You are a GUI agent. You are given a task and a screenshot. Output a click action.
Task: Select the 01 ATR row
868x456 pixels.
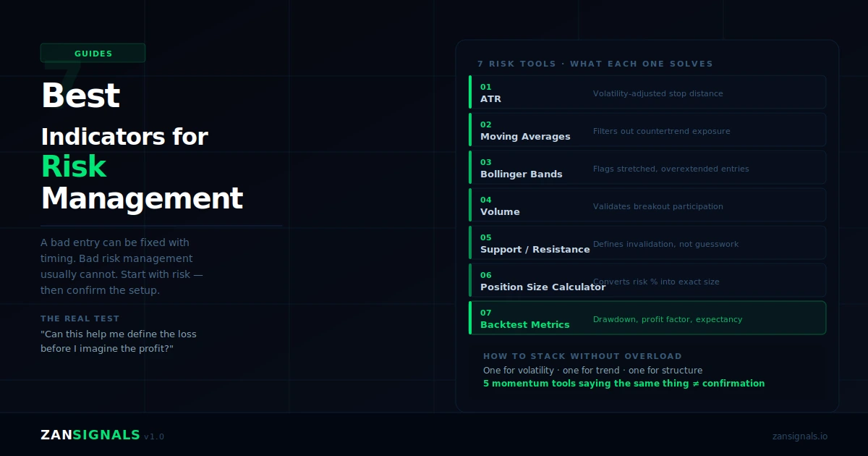(x=647, y=92)
